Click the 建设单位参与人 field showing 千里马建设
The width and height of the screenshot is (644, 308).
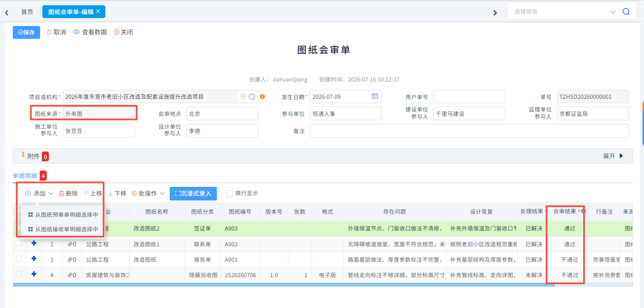[469, 113]
